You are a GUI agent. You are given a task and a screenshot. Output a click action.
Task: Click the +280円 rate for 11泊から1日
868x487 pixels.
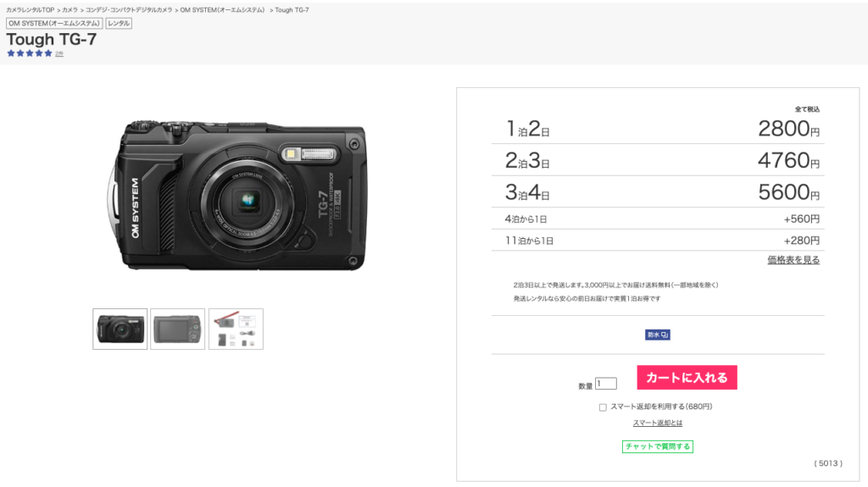click(802, 241)
